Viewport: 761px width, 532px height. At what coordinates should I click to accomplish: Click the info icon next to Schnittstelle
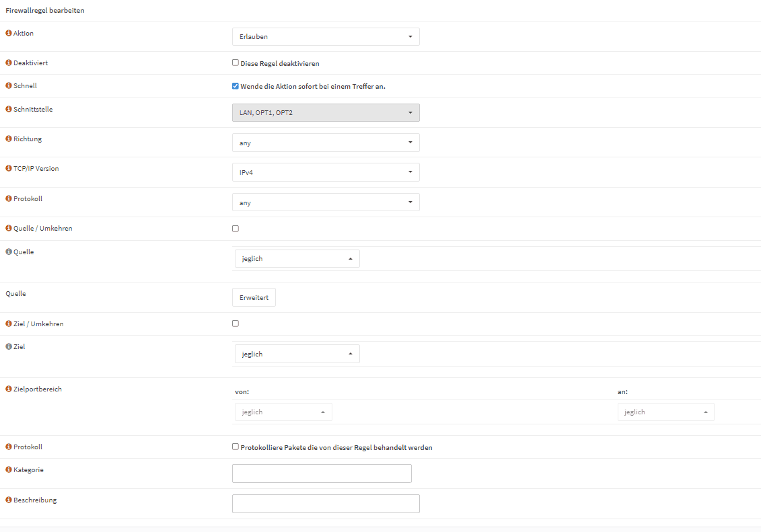[x=8, y=109]
